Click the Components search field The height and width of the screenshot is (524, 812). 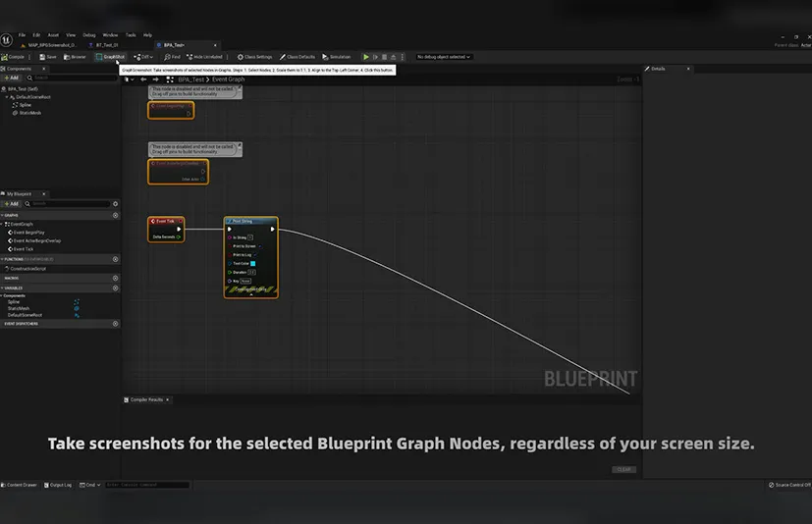(72, 78)
